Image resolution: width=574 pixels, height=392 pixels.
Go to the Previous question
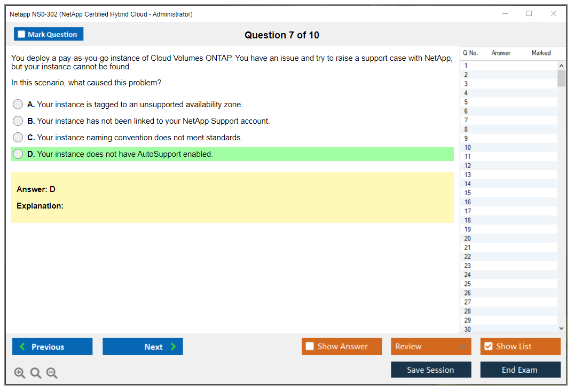pyautogui.click(x=52, y=347)
